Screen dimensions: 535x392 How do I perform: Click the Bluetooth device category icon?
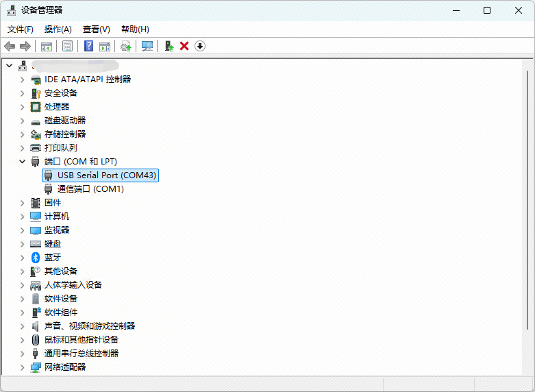[x=36, y=257]
